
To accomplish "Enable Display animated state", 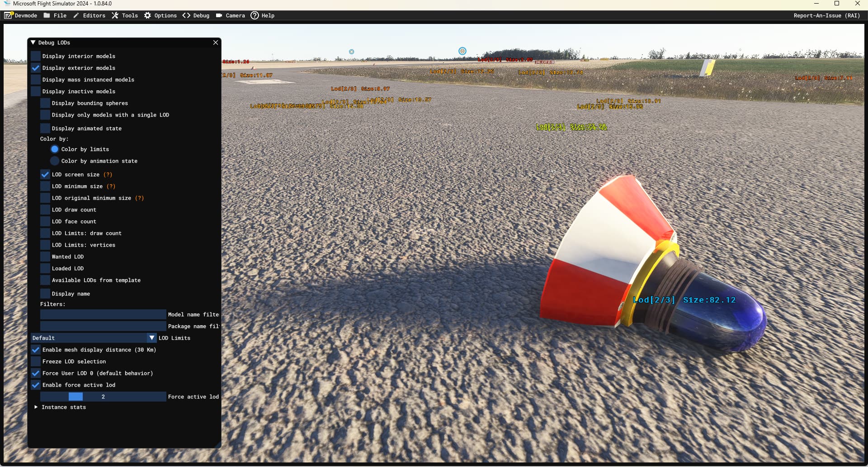I will pyautogui.click(x=45, y=128).
